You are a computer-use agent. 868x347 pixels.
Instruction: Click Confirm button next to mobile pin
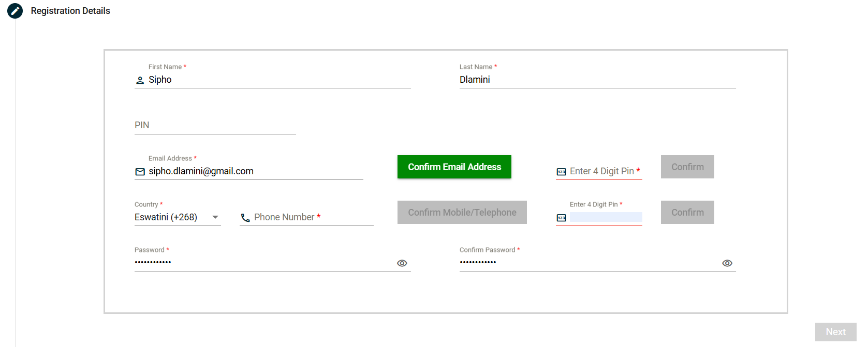687,213
